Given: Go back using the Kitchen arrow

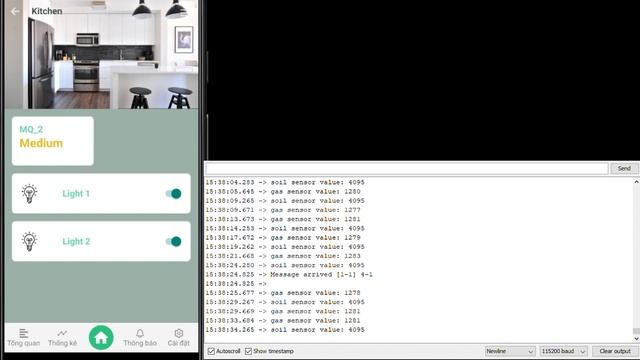Looking at the screenshot, I should pyautogui.click(x=16, y=11).
